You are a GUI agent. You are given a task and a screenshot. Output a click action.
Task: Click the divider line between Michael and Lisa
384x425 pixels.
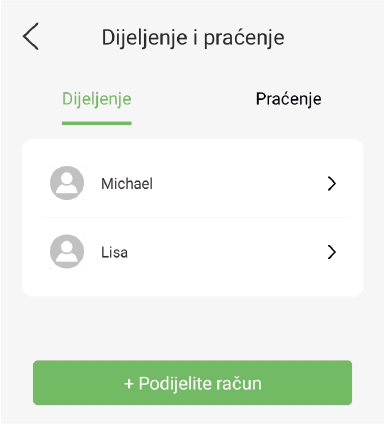(x=195, y=218)
